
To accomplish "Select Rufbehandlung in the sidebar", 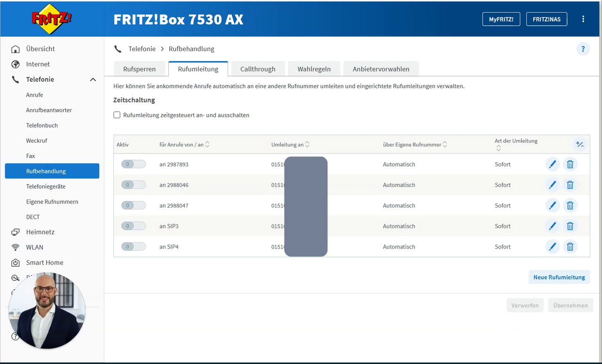I will coord(52,171).
